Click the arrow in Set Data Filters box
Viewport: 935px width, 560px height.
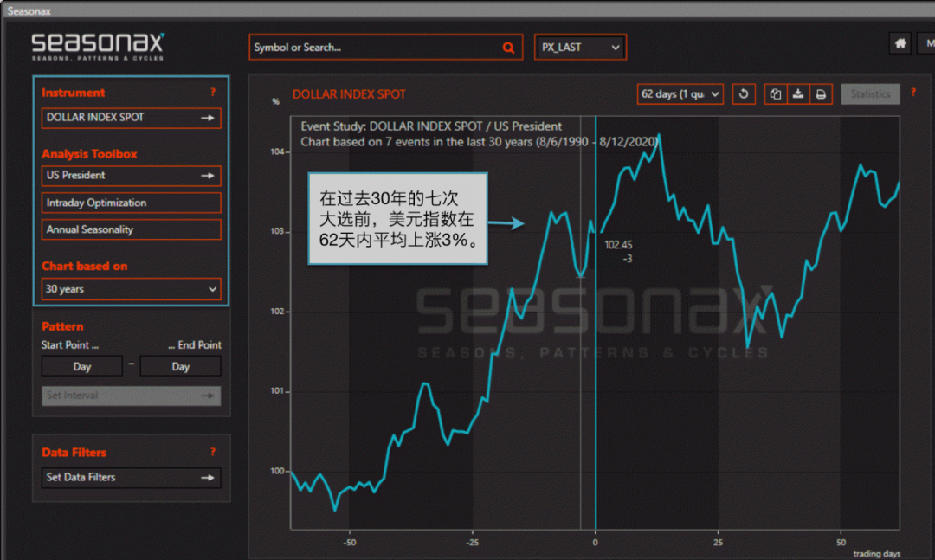(x=208, y=478)
